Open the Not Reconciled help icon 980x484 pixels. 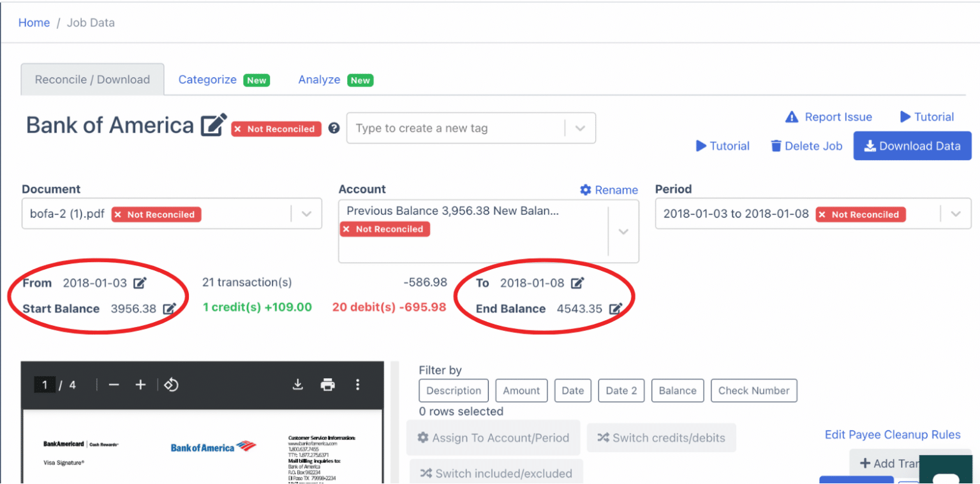coord(334,128)
